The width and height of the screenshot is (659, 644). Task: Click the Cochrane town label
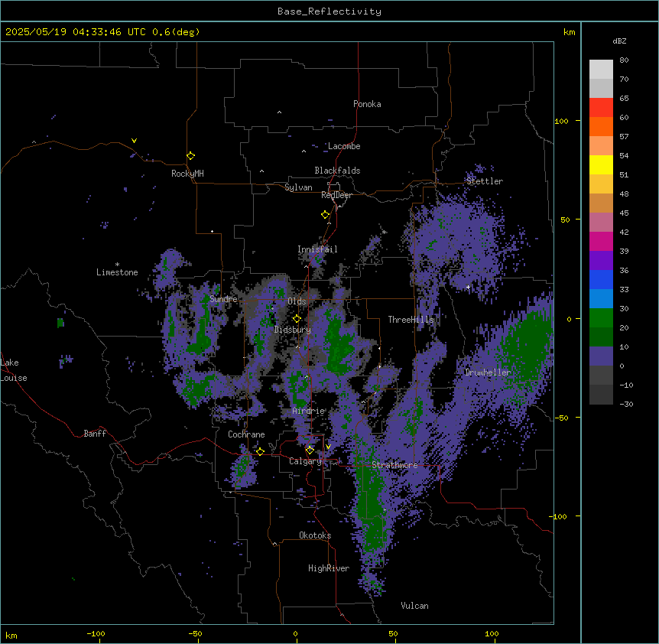point(246,434)
